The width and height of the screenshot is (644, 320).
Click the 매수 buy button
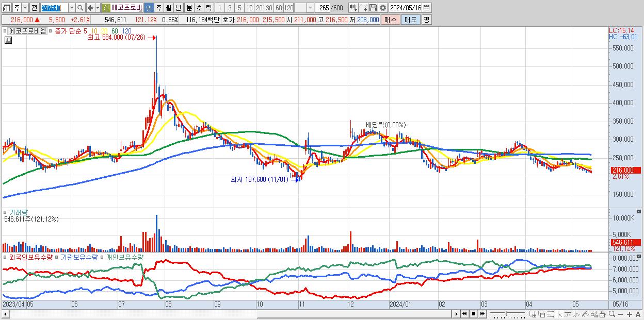click(x=391, y=19)
